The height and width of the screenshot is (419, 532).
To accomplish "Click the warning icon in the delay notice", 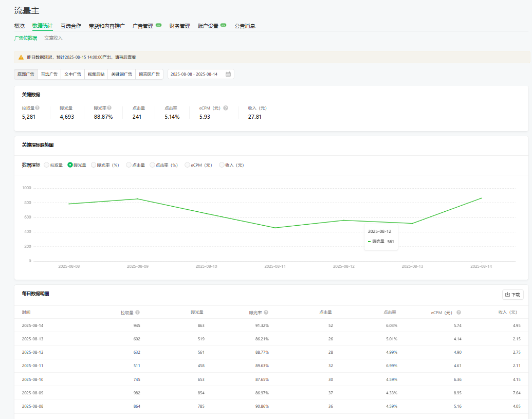I will pos(21,58).
